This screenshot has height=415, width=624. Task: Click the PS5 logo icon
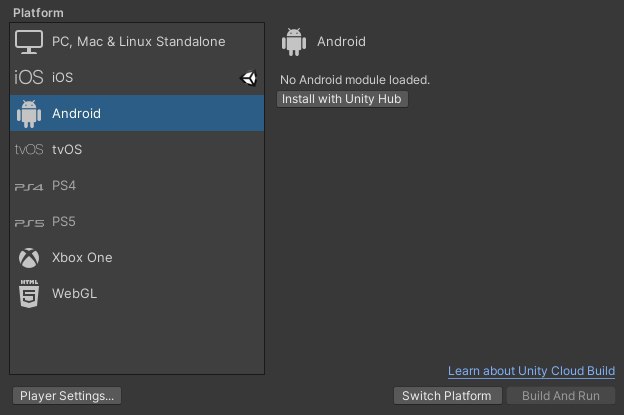pos(29,223)
